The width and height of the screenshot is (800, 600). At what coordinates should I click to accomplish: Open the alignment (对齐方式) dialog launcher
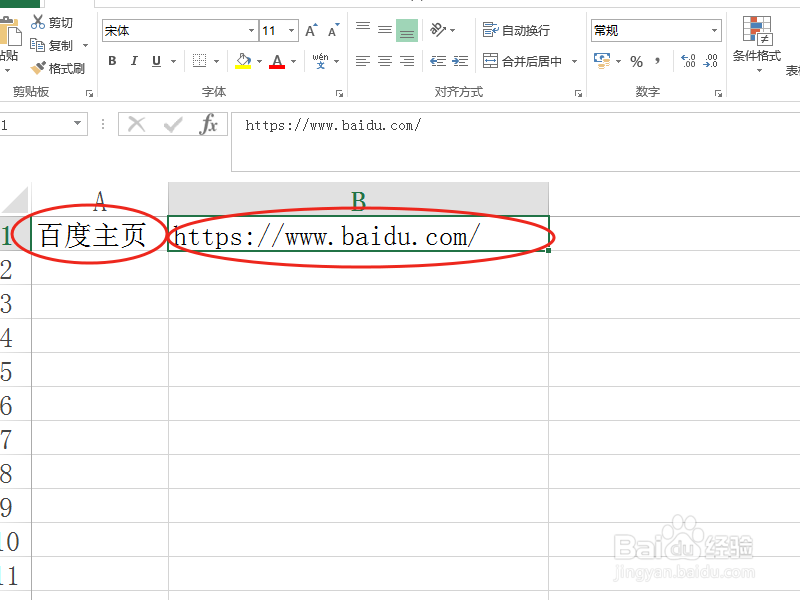coord(578,93)
